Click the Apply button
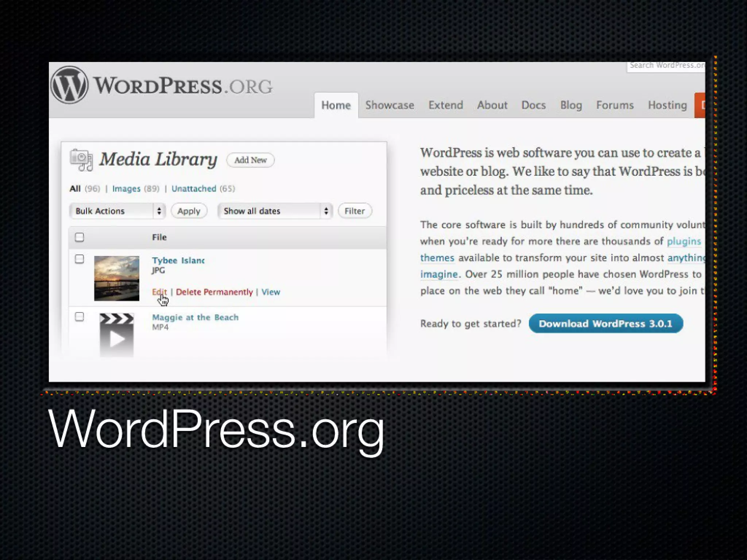This screenshot has width=747, height=560. pos(189,211)
